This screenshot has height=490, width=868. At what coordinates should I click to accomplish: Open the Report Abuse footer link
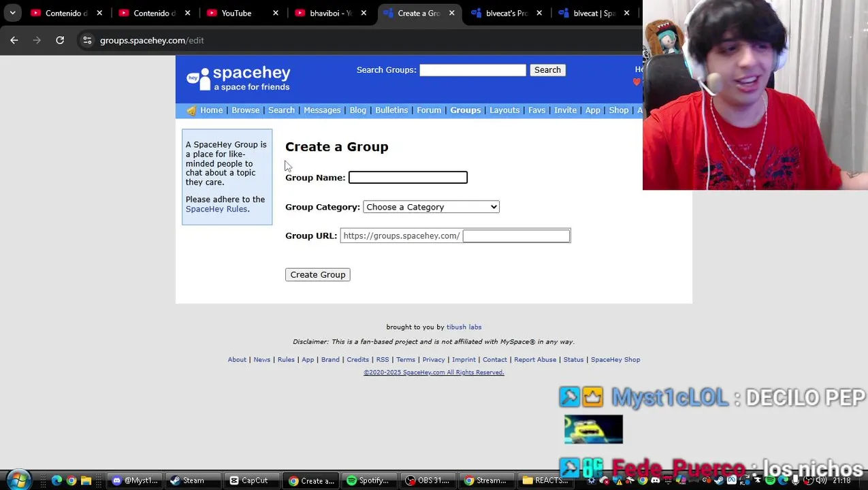(535, 360)
